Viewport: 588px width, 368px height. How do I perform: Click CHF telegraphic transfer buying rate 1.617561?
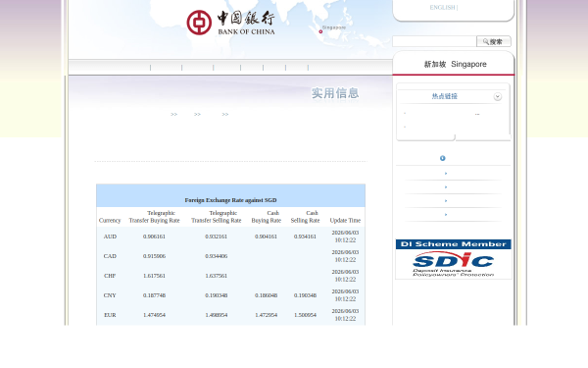(x=154, y=276)
